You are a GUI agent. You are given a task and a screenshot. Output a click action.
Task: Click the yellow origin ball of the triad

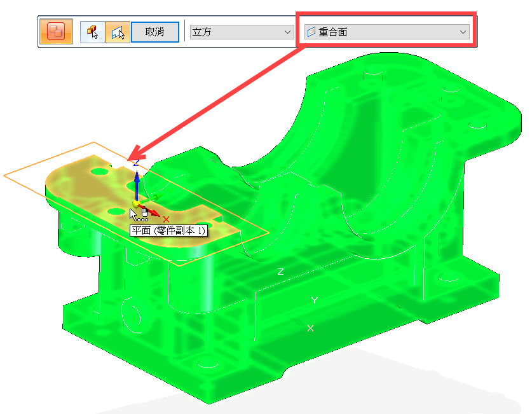coord(136,204)
